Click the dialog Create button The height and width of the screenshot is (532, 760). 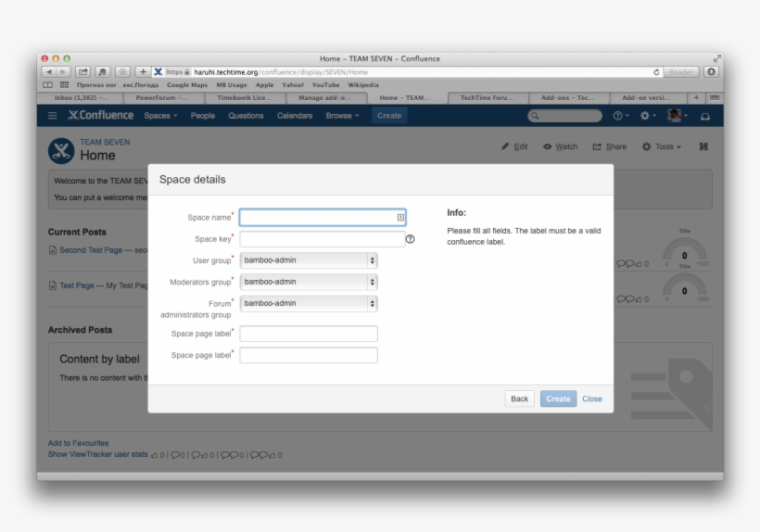pos(558,399)
